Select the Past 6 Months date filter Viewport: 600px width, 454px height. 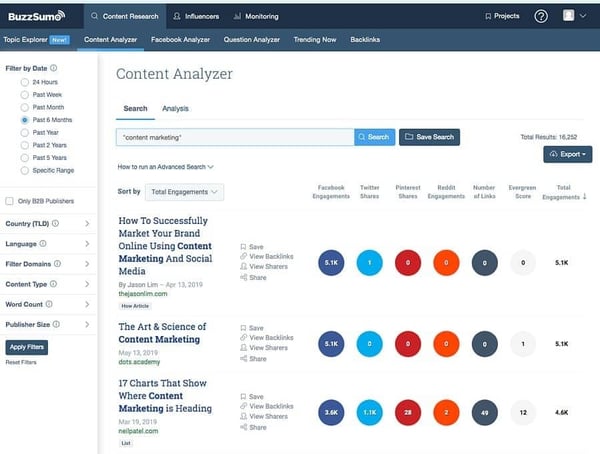(24, 120)
